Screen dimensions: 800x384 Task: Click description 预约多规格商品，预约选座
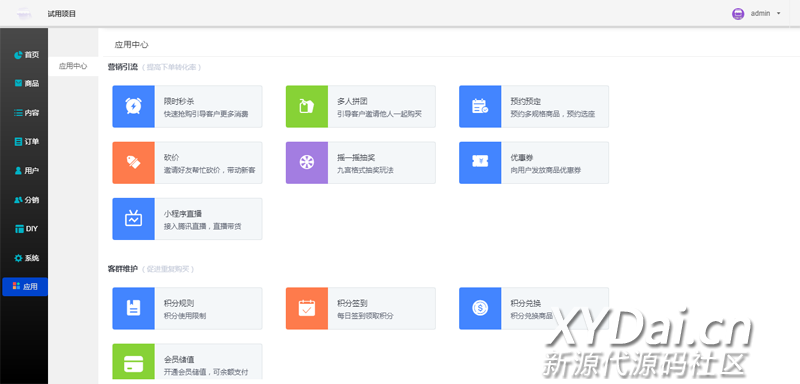pyautogui.click(x=553, y=114)
